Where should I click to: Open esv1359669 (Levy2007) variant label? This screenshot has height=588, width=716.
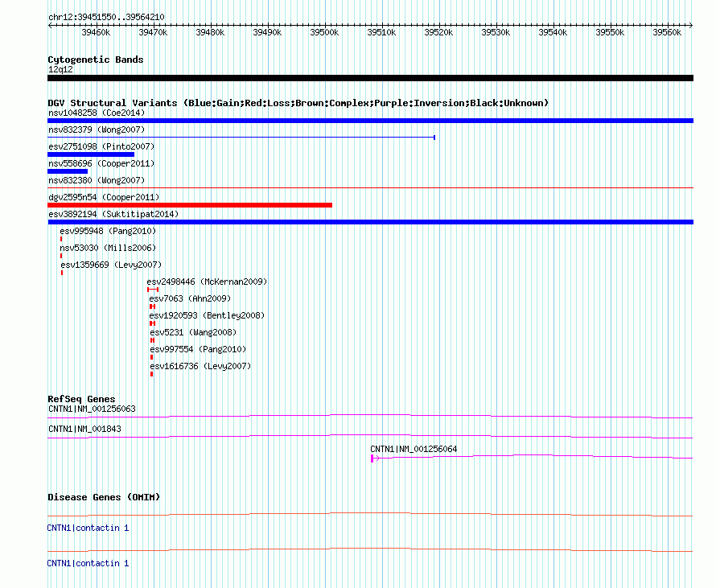point(111,265)
